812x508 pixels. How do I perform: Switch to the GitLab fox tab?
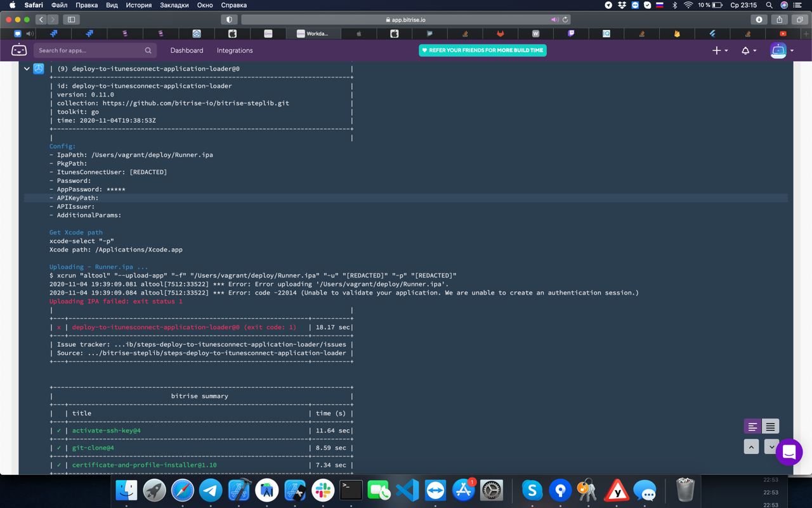pyautogui.click(x=500, y=34)
